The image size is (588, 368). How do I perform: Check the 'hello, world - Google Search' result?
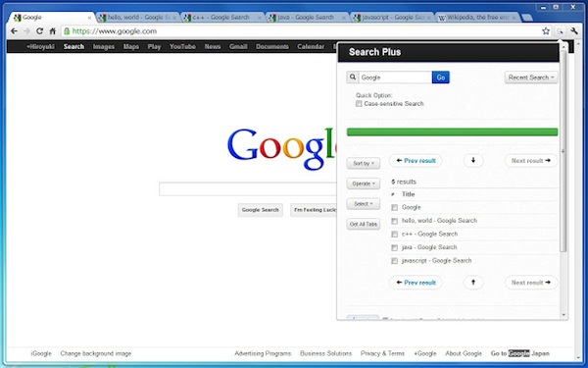[394, 221]
